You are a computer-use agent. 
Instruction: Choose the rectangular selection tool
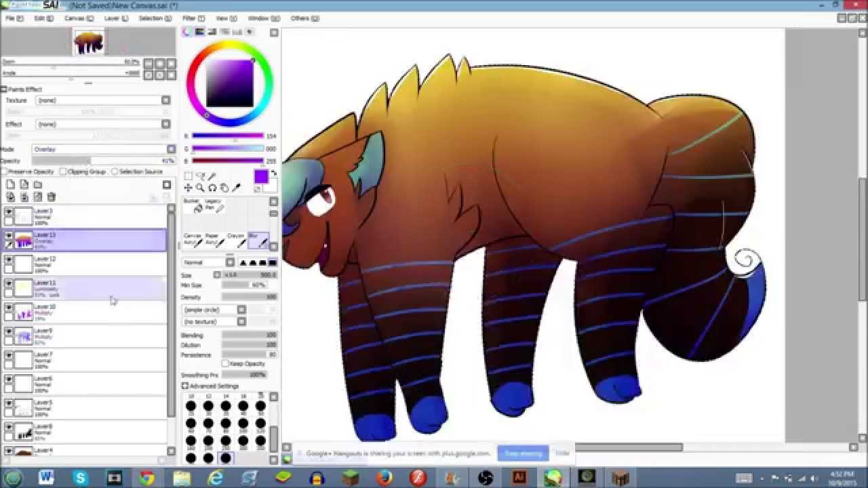189,177
